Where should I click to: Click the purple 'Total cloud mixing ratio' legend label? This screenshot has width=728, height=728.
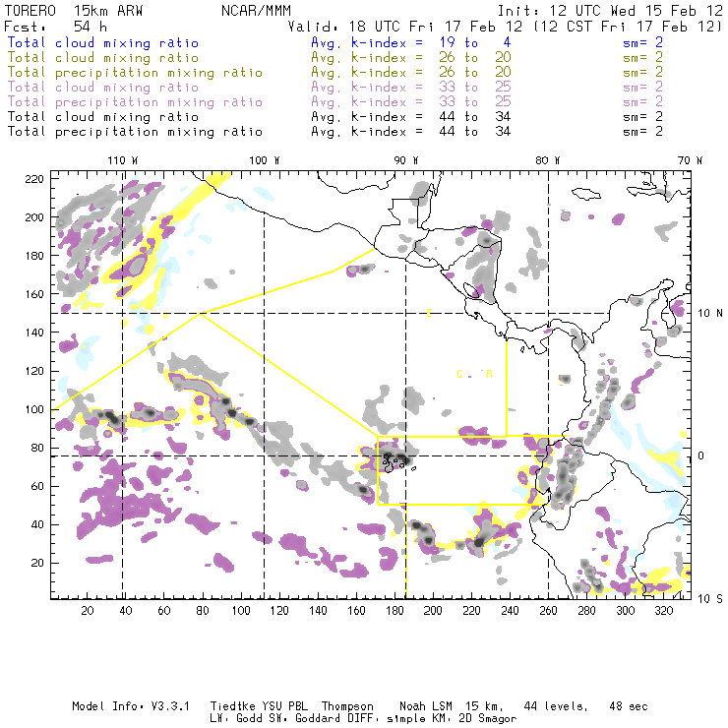[103, 88]
